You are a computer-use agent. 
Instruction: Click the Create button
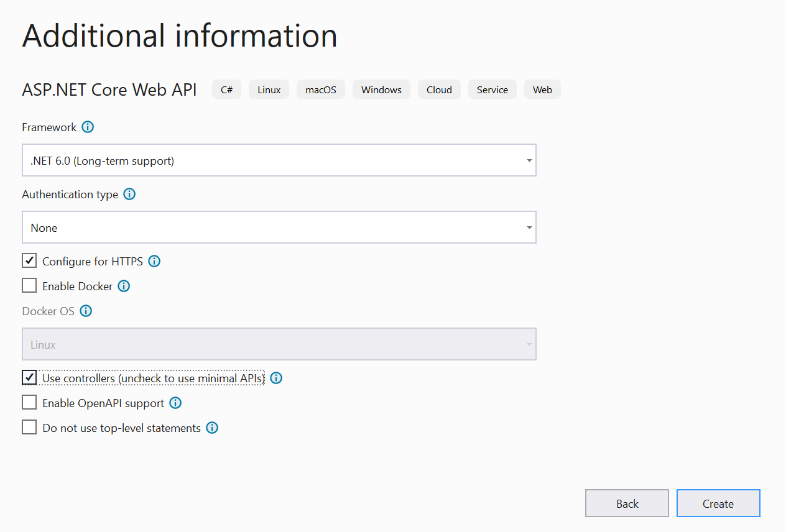[718, 503]
